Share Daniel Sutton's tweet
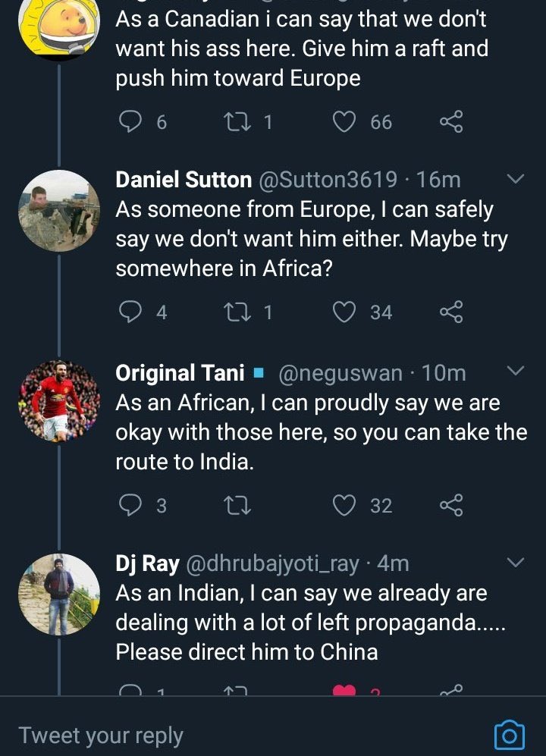Image resolution: width=546 pixels, height=756 pixels. coord(451,312)
